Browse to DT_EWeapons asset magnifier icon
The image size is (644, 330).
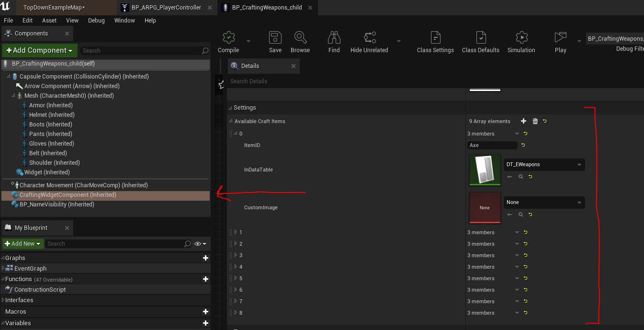(x=521, y=177)
